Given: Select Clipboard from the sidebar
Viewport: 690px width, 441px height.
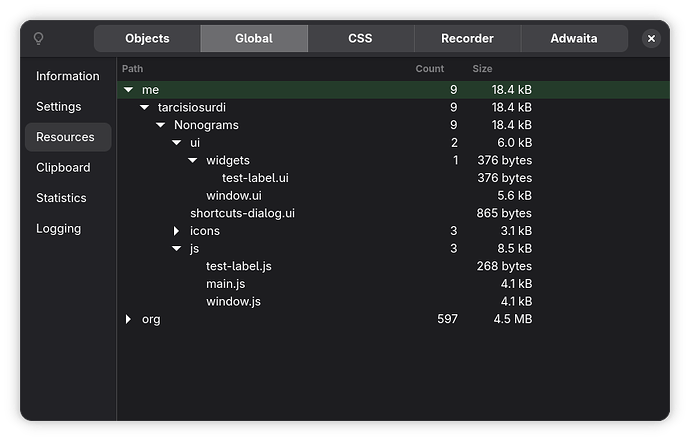Looking at the screenshot, I should pos(63,168).
